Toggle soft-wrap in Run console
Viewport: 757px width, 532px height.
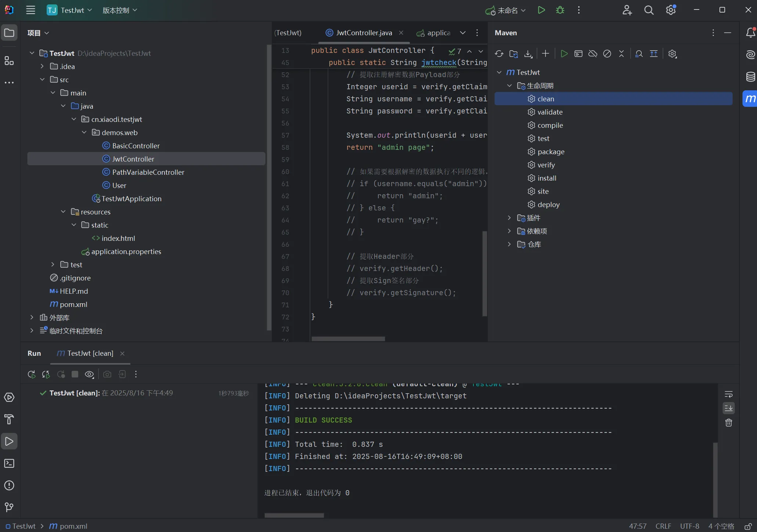click(728, 394)
